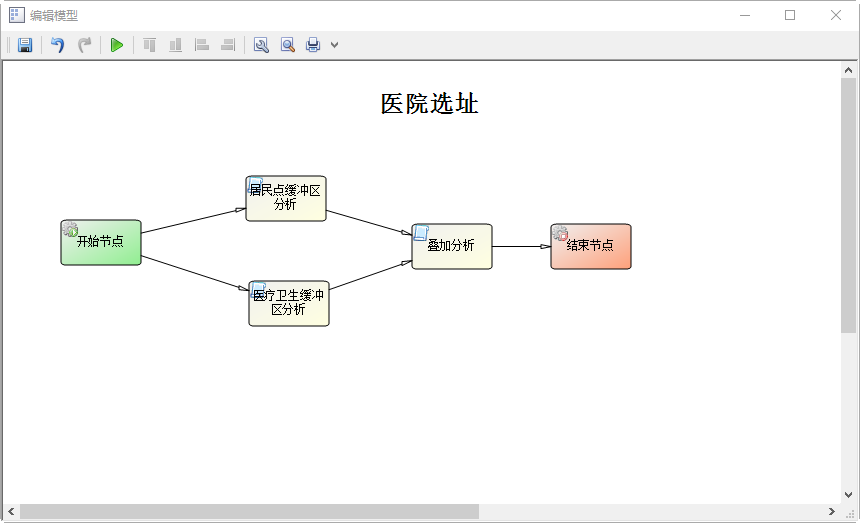Select the 居民点缓冲区分析 node
The image size is (860, 523).
[x=286, y=198]
